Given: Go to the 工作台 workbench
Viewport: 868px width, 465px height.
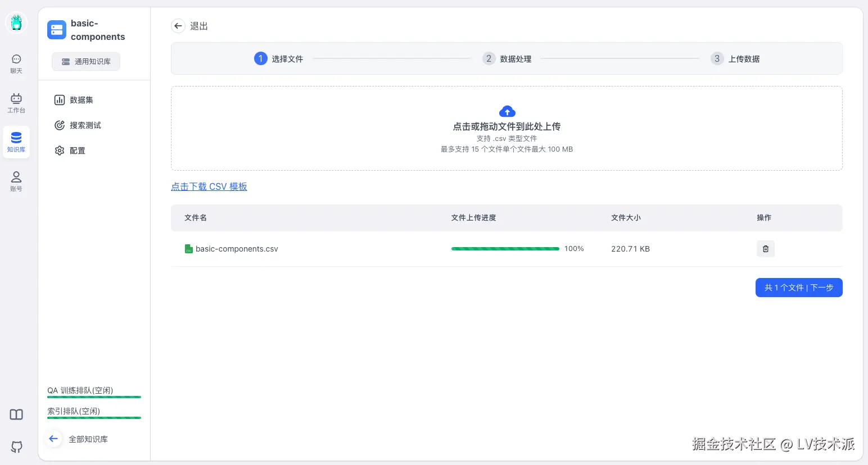Looking at the screenshot, I should click(16, 103).
